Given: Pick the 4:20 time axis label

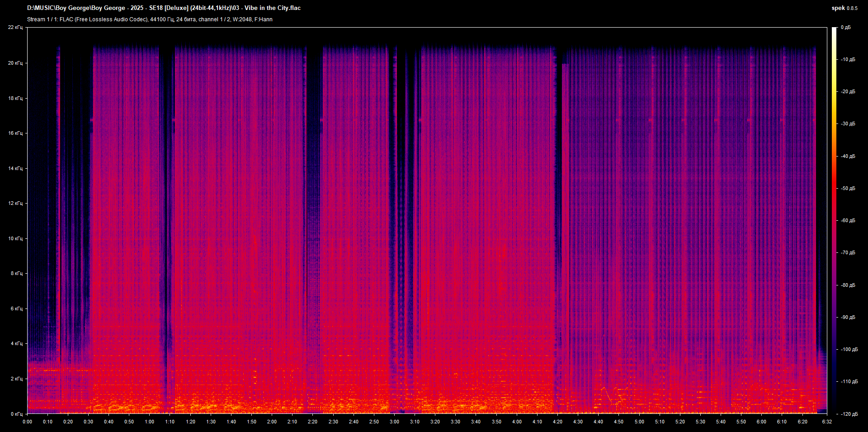Looking at the screenshot, I should pos(558,422).
